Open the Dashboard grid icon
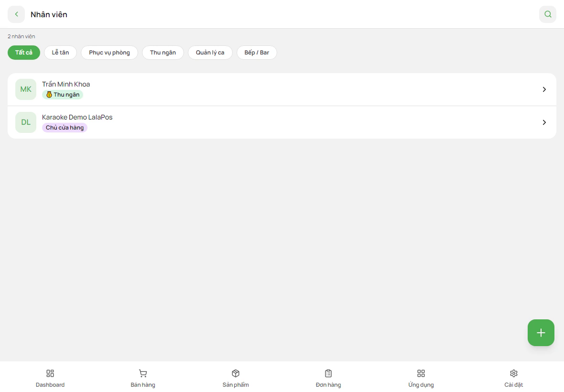Screen dimensions: 564x392 [x=50, y=373]
